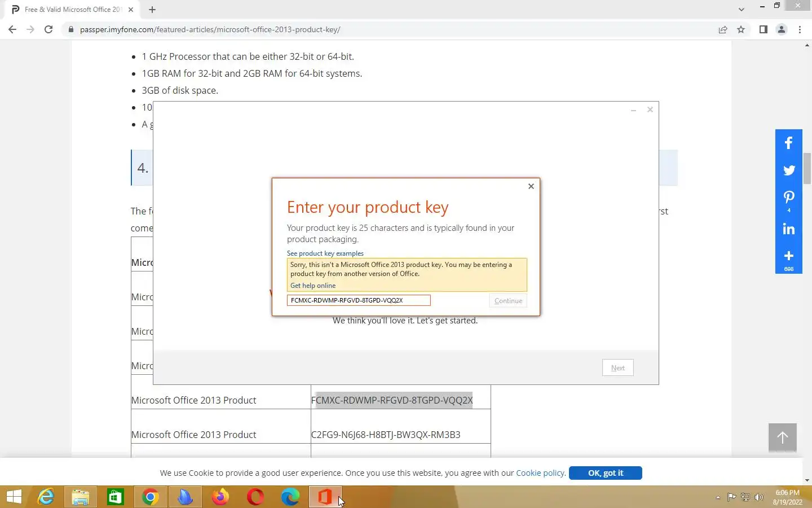Click scrollbar down arrow
812x508 pixels.
pos(807,480)
